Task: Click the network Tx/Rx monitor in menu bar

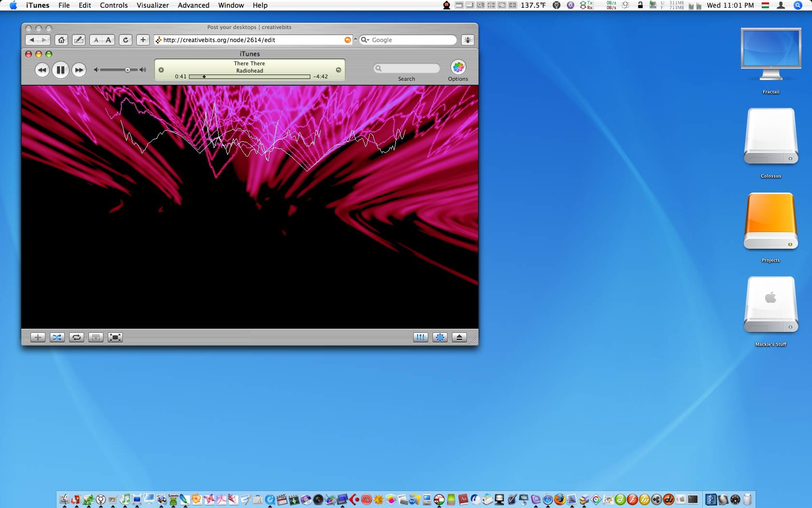Action: (598, 5)
